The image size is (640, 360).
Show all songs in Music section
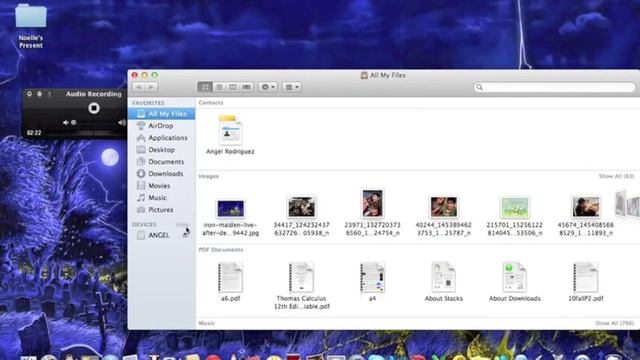pos(615,323)
